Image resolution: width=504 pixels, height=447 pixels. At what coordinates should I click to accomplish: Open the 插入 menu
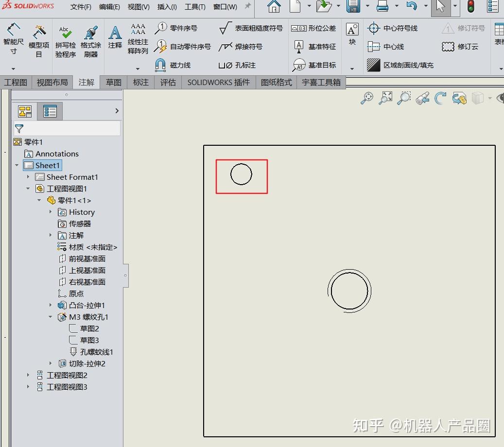point(167,7)
